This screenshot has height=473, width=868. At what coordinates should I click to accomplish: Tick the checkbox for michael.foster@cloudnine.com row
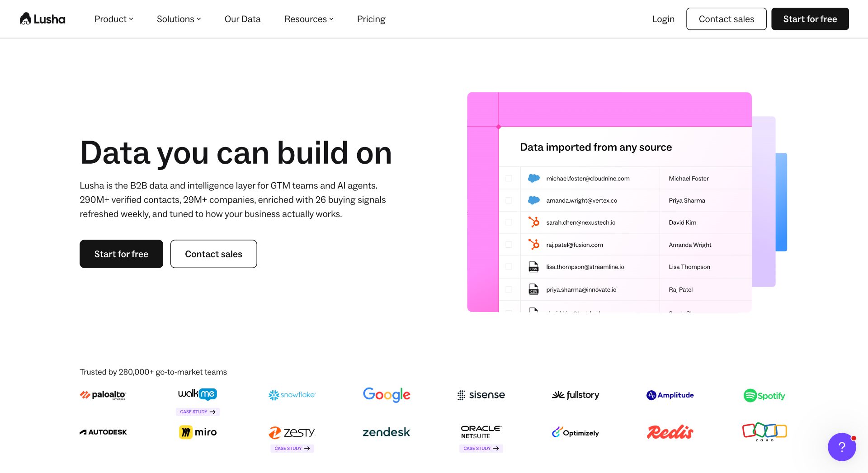509,178
